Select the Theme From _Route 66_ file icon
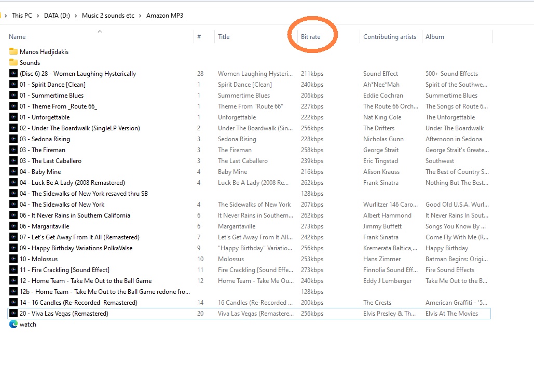 pos(13,106)
